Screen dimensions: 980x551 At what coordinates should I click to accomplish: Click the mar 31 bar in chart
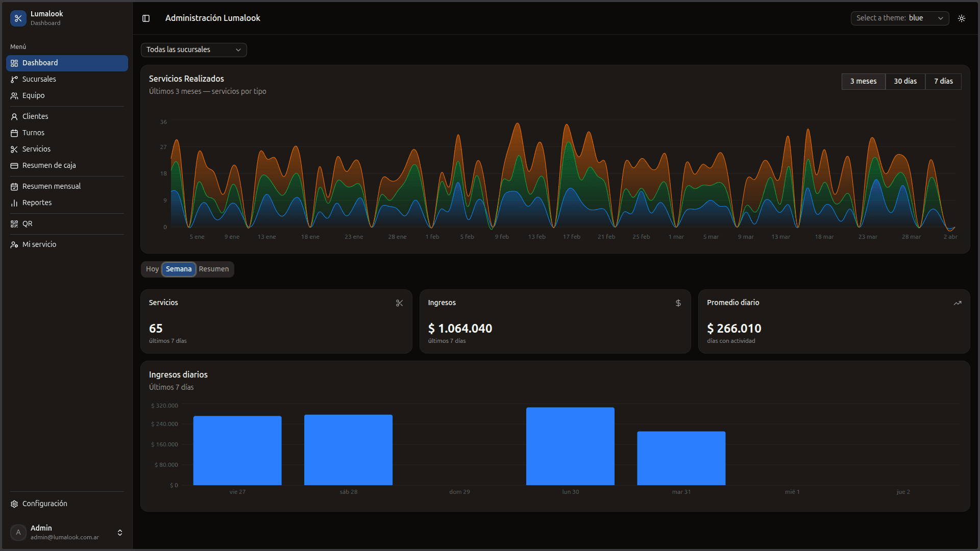[x=681, y=458]
